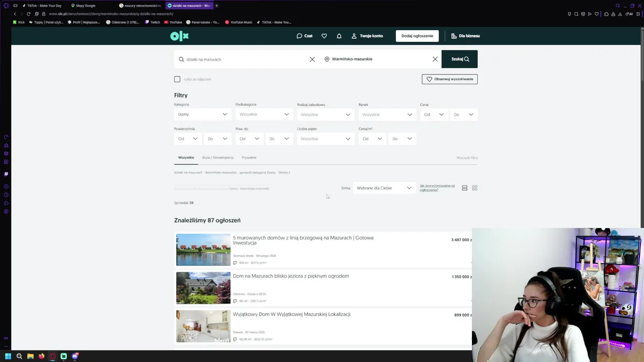Click the browser back arrow
This screenshot has width=644, height=362.
(15, 14)
